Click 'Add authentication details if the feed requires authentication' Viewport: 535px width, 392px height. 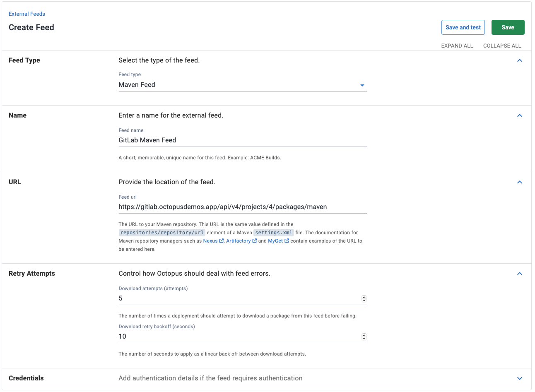click(210, 378)
